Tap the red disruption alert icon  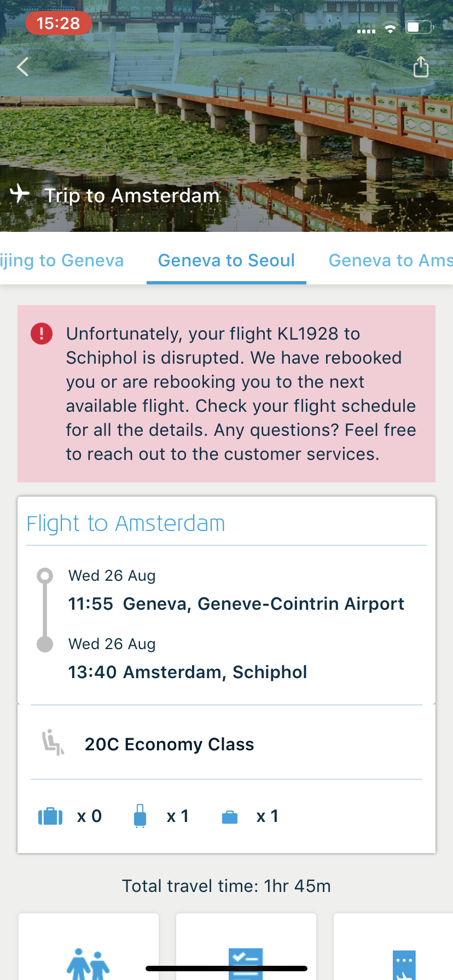[42, 333]
